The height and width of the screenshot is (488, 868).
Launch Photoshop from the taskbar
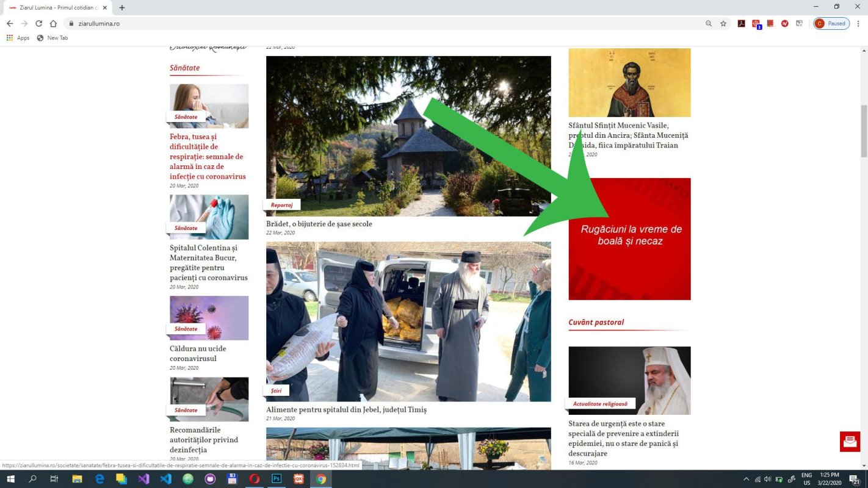(x=277, y=479)
